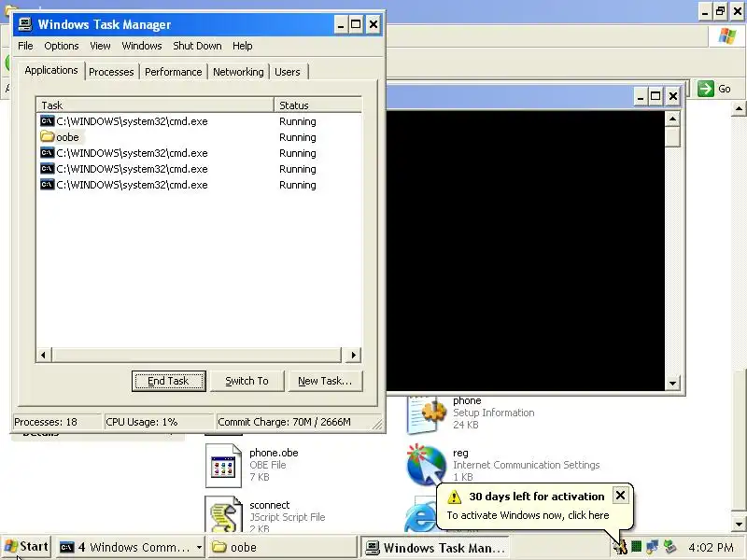Select the sconnect JScript file icon
The width and height of the screenshot is (747, 560).
(223, 514)
